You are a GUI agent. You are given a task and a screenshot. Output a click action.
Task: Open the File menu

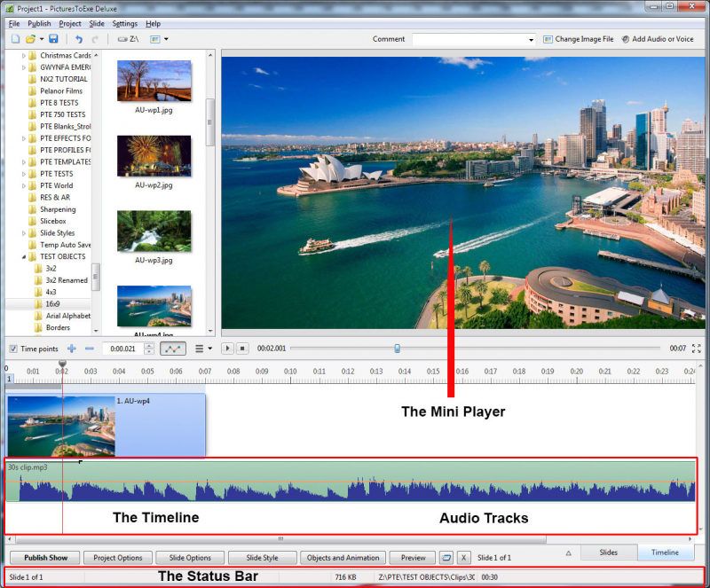14,24
